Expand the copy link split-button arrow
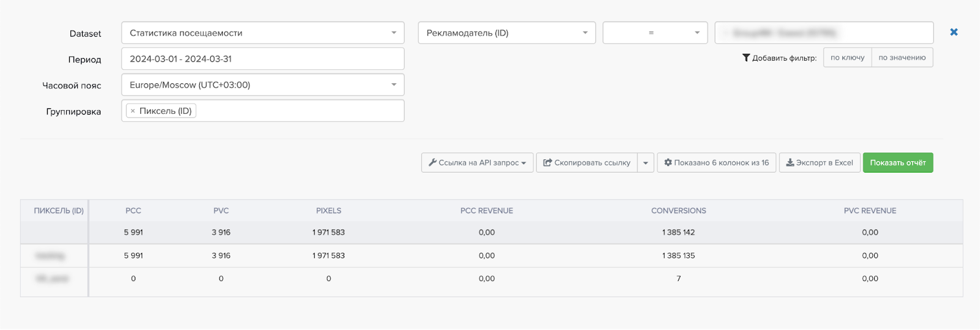The height and width of the screenshot is (330, 980). (646, 163)
